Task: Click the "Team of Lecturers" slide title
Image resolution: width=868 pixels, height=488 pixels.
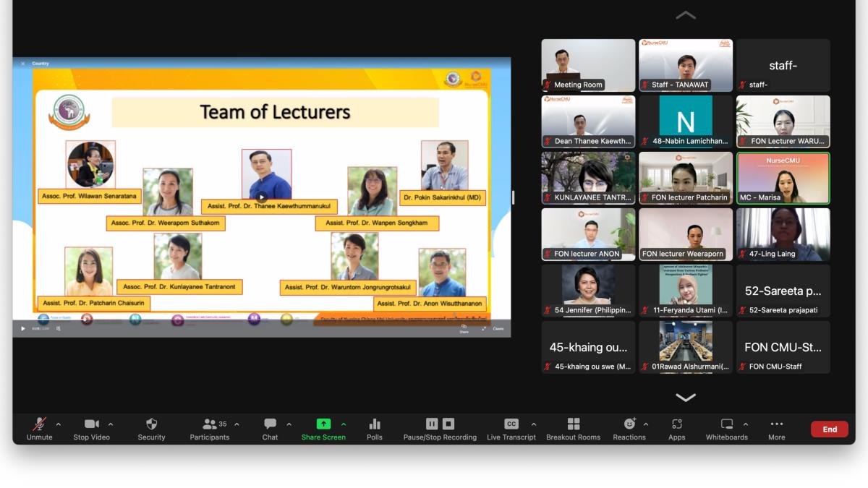Action: click(x=275, y=112)
